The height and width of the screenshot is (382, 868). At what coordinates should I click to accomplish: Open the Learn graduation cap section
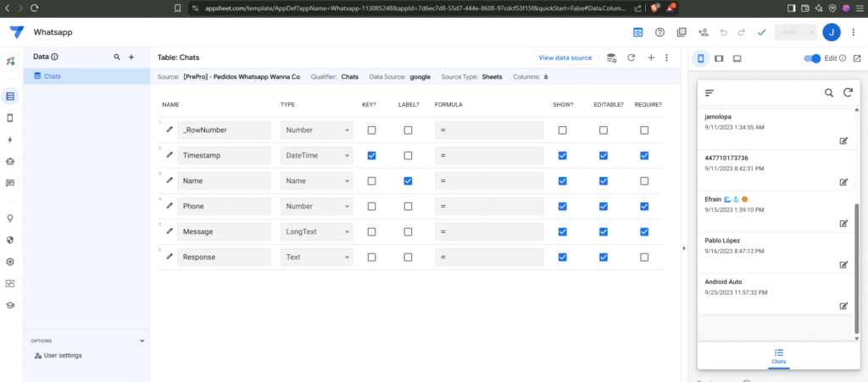[x=10, y=305]
